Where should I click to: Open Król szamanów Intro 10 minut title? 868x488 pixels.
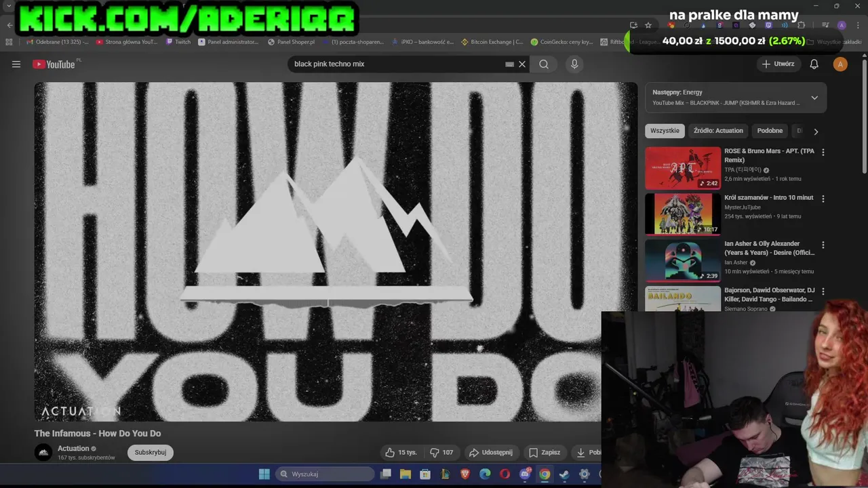(x=768, y=197)
